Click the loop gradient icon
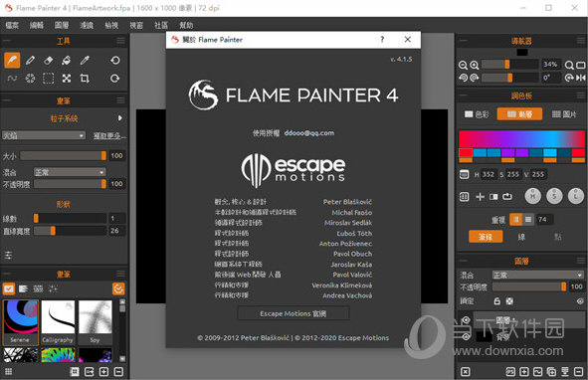Screen dimensions: 588x380 click(x=507, y=197)
